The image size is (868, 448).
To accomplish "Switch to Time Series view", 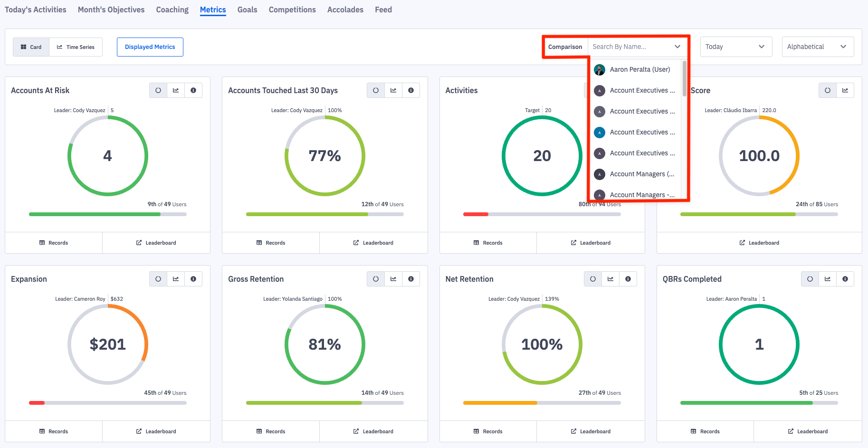I will [x=76, y=47].
